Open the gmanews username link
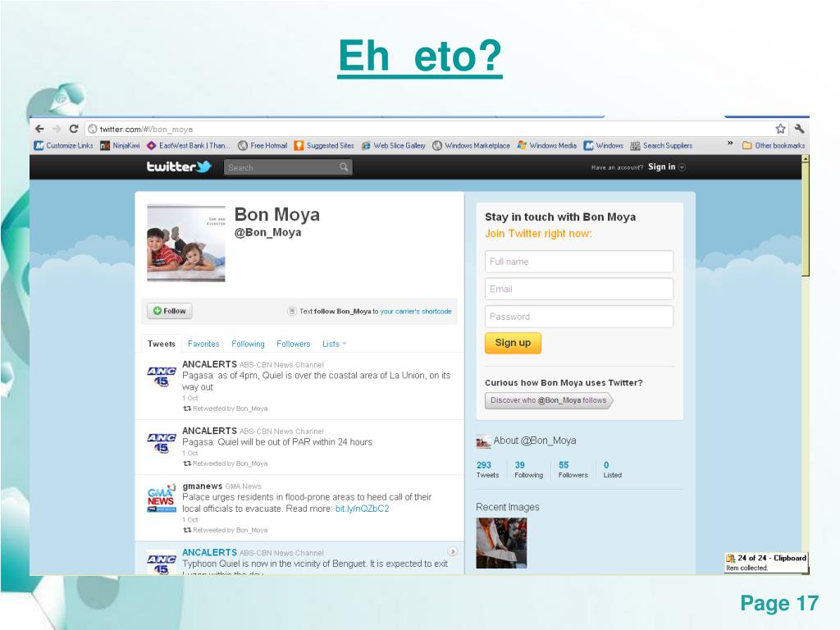840x630 pixels. [203, 486]
